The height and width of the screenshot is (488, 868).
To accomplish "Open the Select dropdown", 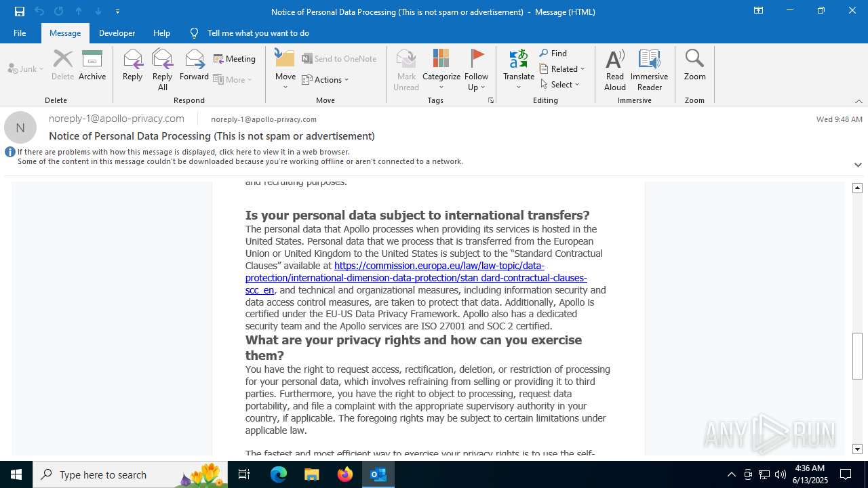I will 560,84.
